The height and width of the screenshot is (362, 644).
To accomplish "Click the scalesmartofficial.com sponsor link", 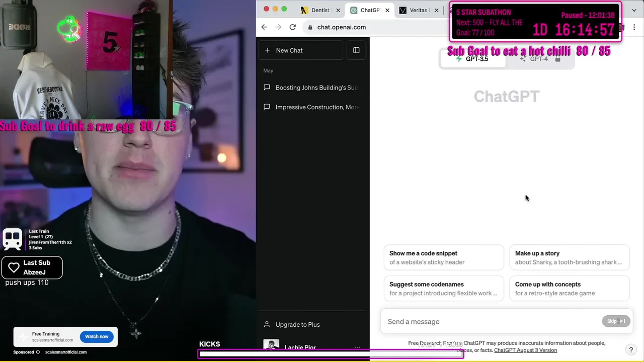I will click(66, 352).
